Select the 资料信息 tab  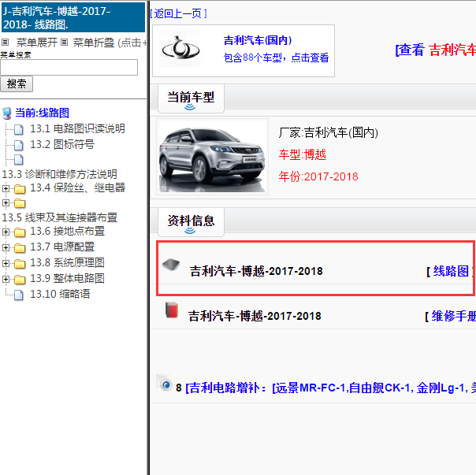pos(191,222)
